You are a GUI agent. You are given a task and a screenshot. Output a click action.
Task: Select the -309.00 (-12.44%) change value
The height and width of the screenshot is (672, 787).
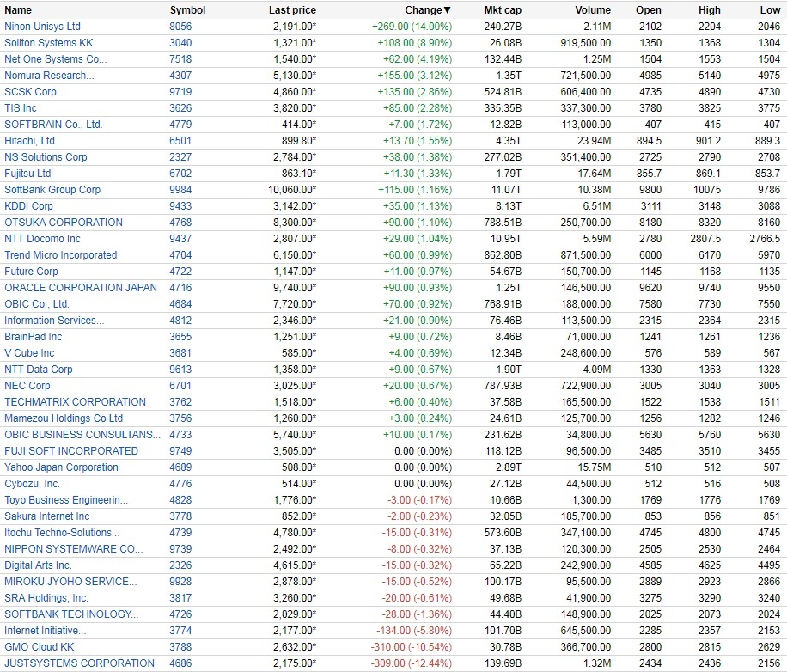point(411,663)
